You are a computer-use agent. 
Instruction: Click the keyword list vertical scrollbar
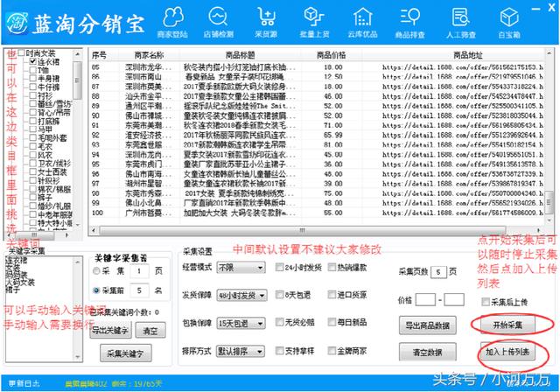(78, 309)
